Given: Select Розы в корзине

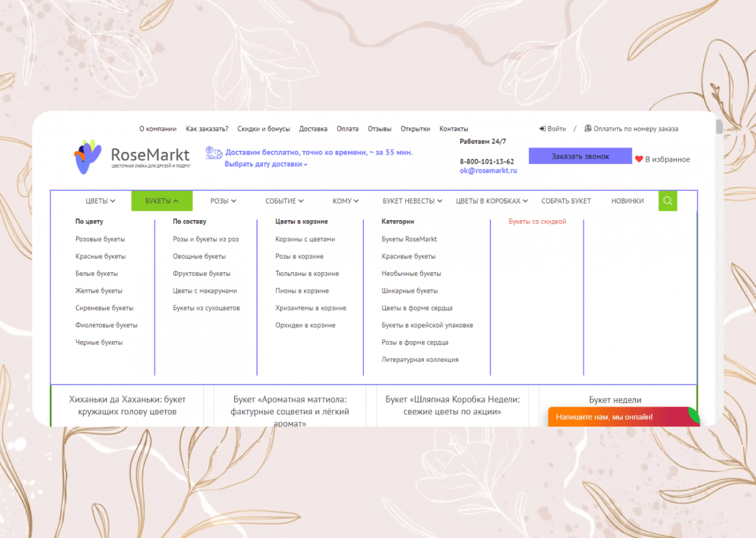Looking at the screenshot, I should (x=300, y=256).
